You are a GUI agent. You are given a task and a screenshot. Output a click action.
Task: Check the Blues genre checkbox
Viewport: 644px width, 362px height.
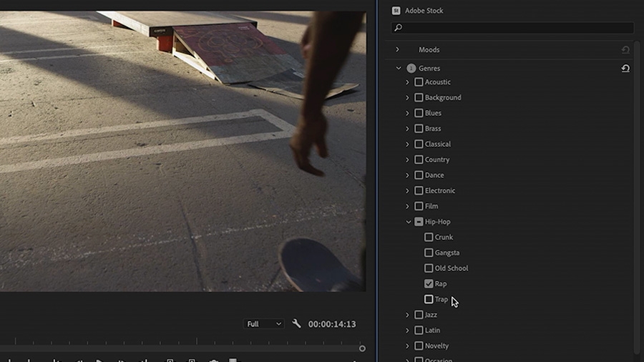(x=419, y=113)
